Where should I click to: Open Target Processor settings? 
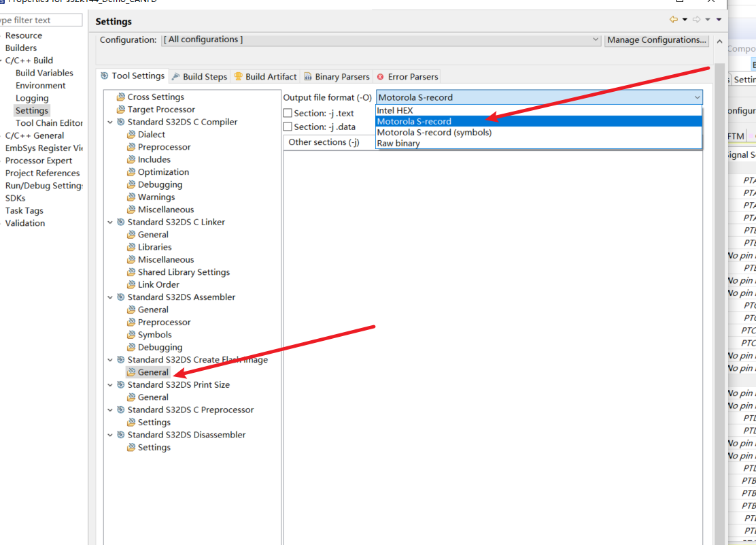tap(161, 110)
